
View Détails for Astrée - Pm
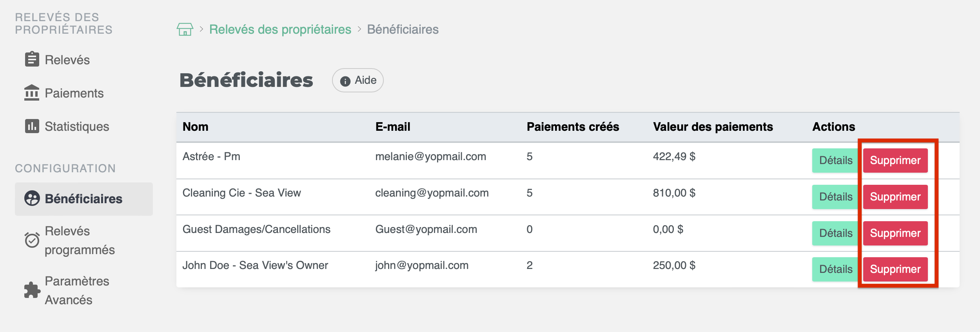835,161
